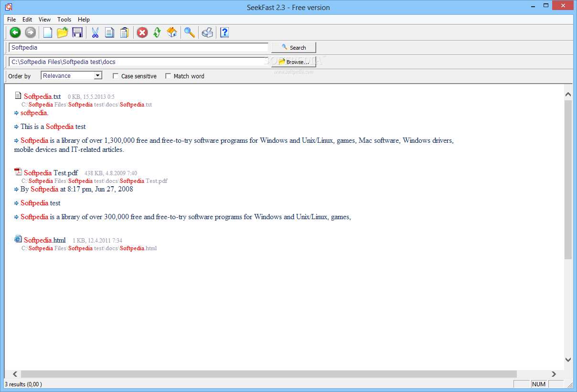Image resolution: width=577 pixels, height=392 pixels.
Task: Click the Softpedia Test.pdf file path line
Action: pyautogui.click(x=94, y=181)
